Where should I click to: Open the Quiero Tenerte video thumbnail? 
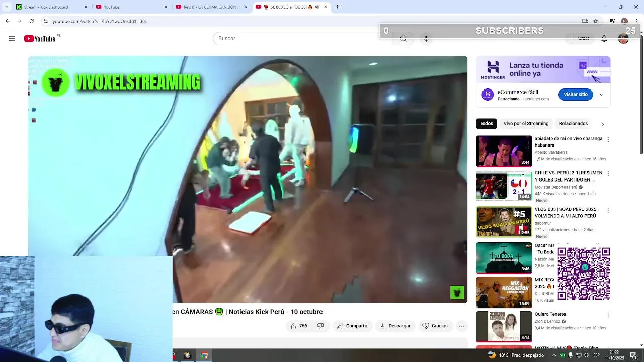click(504, 327)
